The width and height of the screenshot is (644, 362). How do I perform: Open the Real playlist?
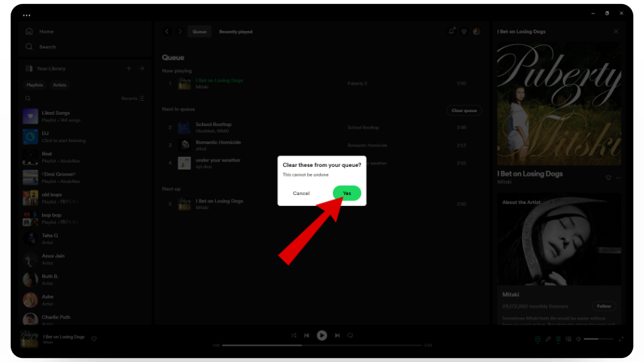click(85, 157)
